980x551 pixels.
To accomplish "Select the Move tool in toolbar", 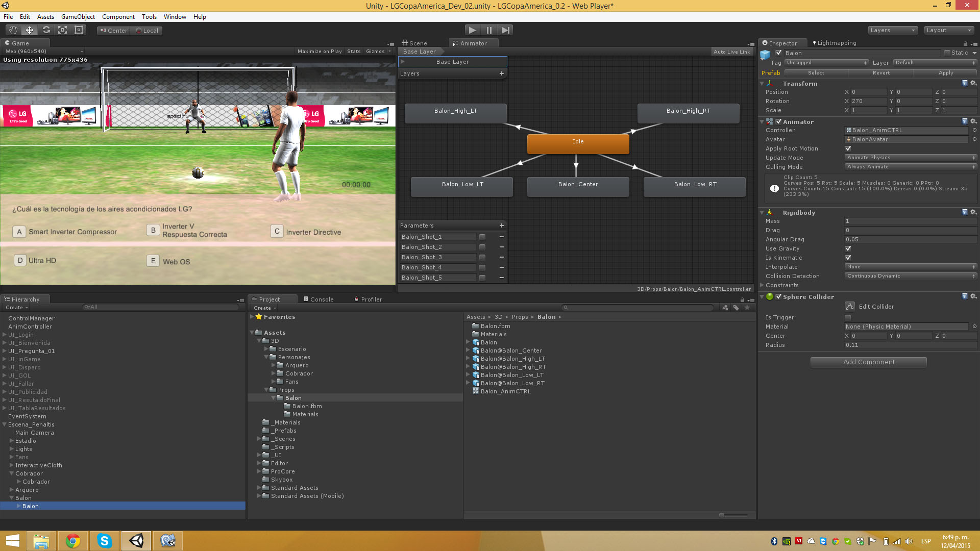I will pos(30,30).
